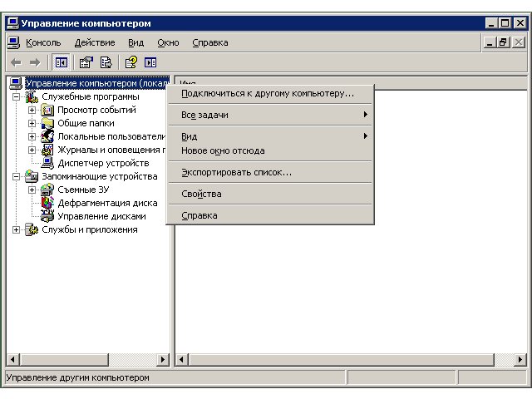This screenshot has height=399, width=532.
Task: Click the Общие папки folder icon
Action: coord(47,123)
